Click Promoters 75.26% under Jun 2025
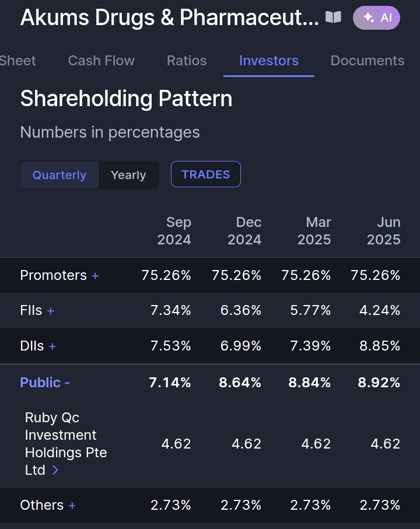The image size is (420, 529). coord(376,275)
